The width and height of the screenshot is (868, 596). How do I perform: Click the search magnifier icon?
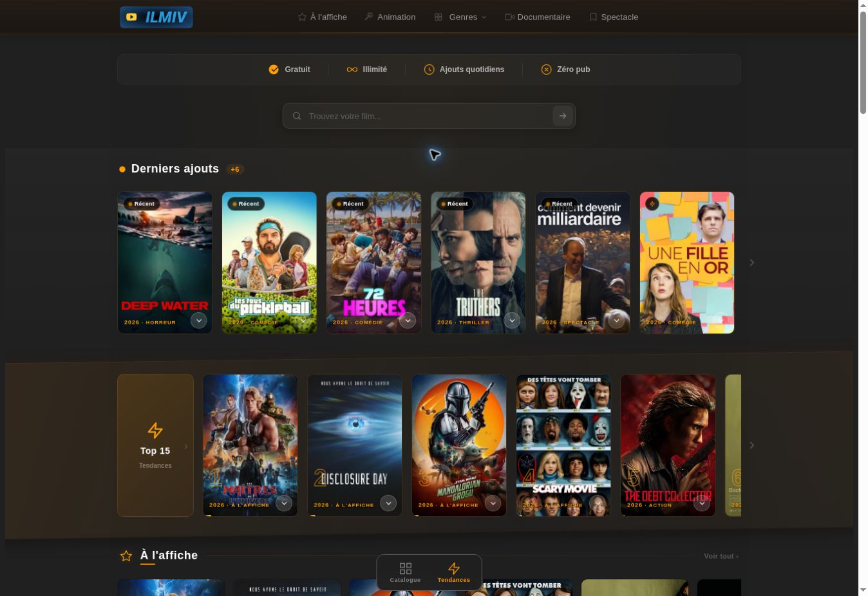tap(297, 116)
